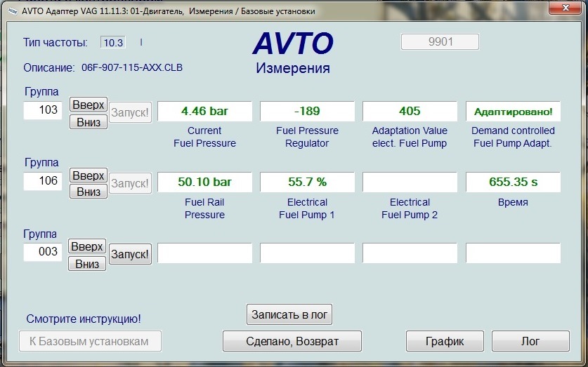Click the Вниз button for group 003
Viewport: 588px width, 367px height.
tap(87, 264)
